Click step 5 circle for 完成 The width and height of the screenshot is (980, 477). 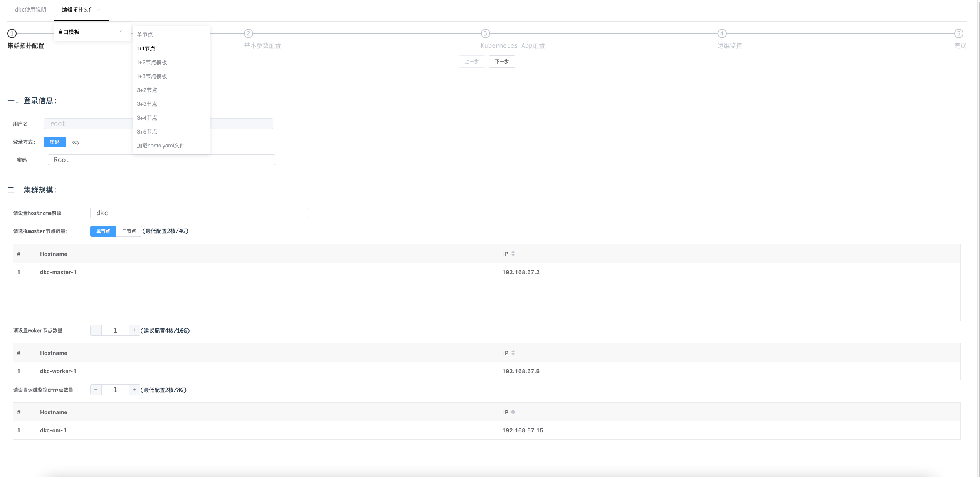click(958, 33)
